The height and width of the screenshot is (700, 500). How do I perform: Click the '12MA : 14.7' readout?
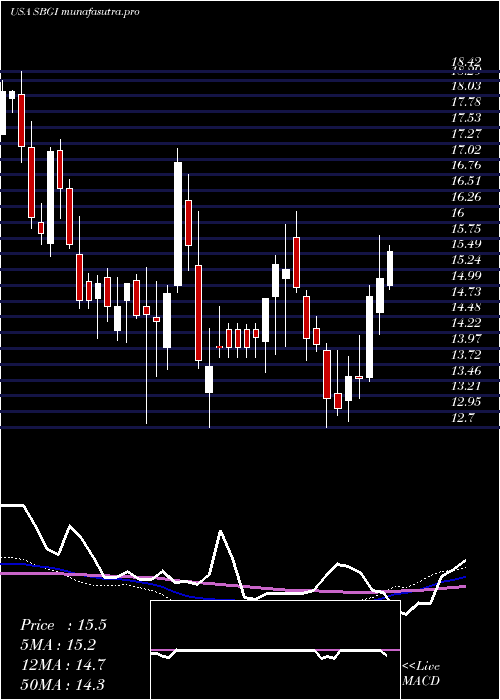point(62,664)
